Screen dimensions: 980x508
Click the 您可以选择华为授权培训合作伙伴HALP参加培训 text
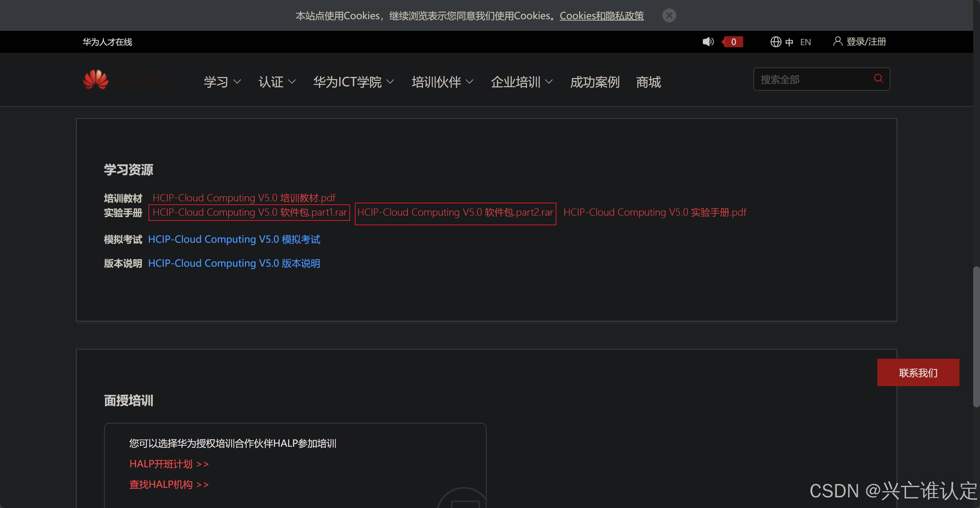[233, 443]
